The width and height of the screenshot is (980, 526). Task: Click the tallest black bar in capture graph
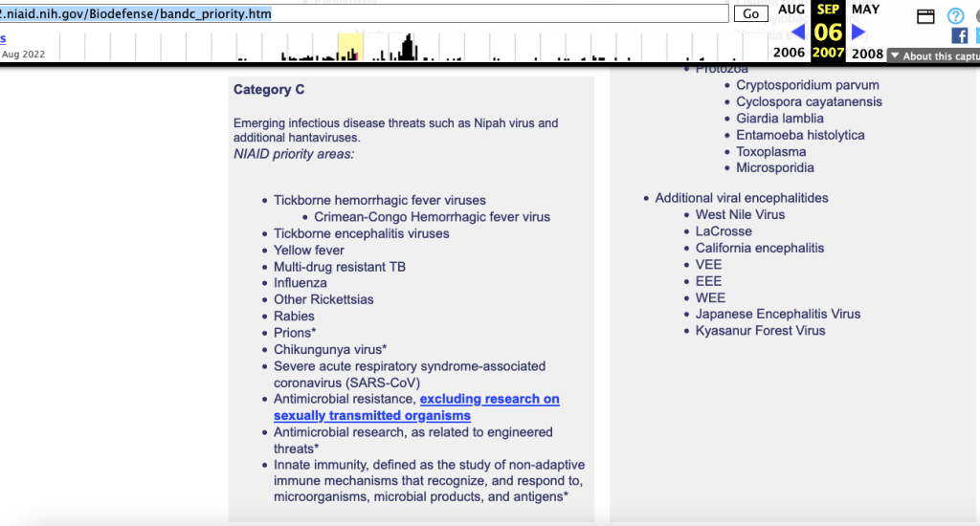tap(409, 48)
